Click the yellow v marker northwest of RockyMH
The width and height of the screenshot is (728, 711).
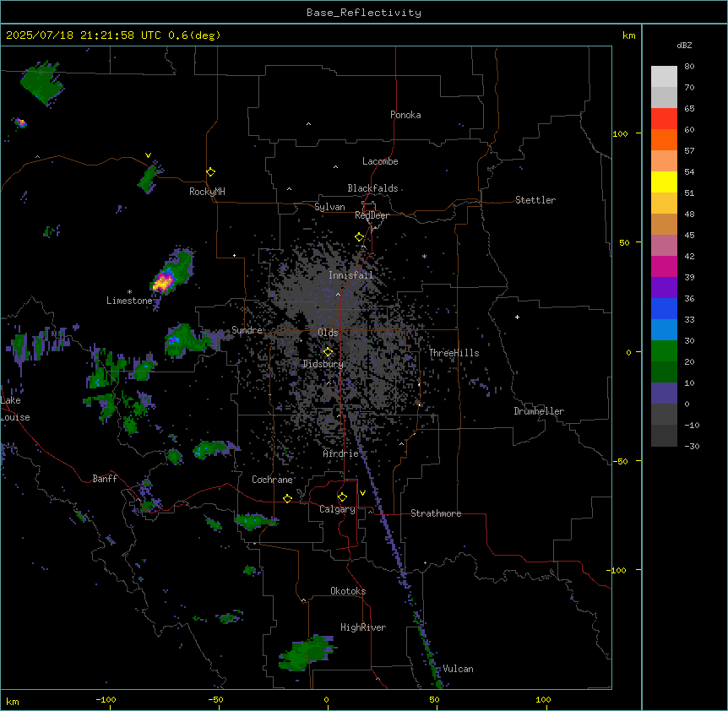[148, 155]
